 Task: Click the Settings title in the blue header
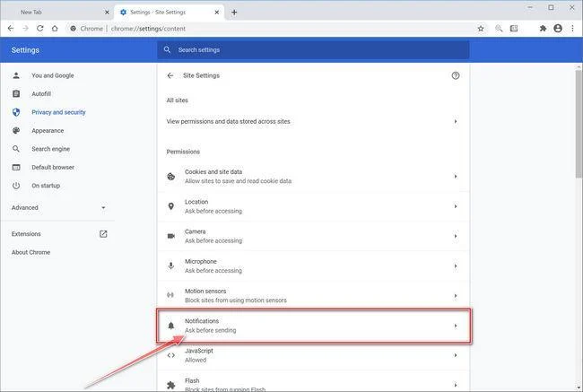[25, 50]
